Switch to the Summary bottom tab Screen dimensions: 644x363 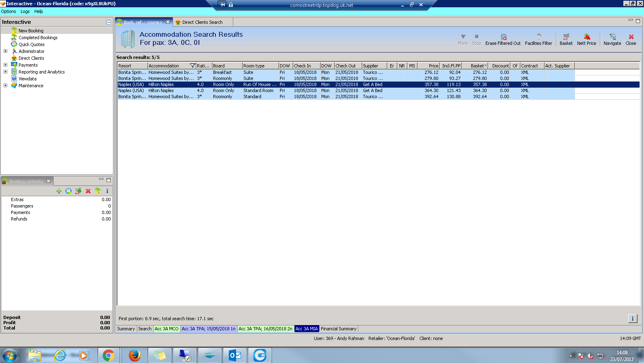pyautogui.click(x=126, y=329)
